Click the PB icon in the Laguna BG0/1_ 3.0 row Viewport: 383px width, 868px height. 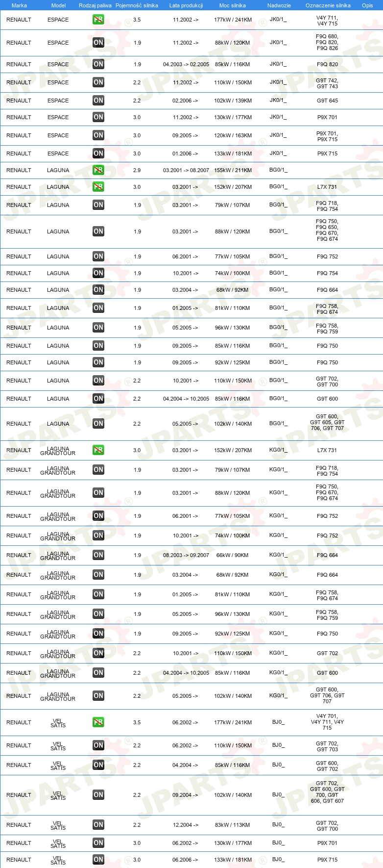coord(98,187)
